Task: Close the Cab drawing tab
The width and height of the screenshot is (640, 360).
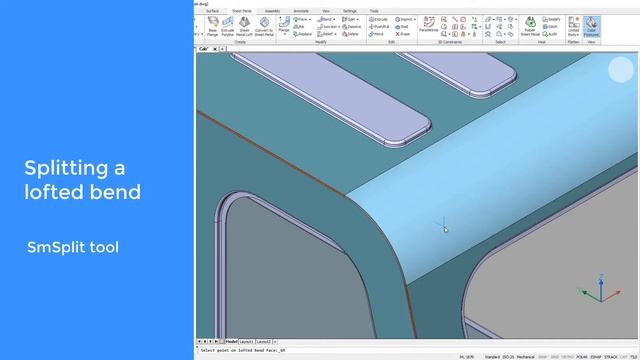Action: [215, 49]
